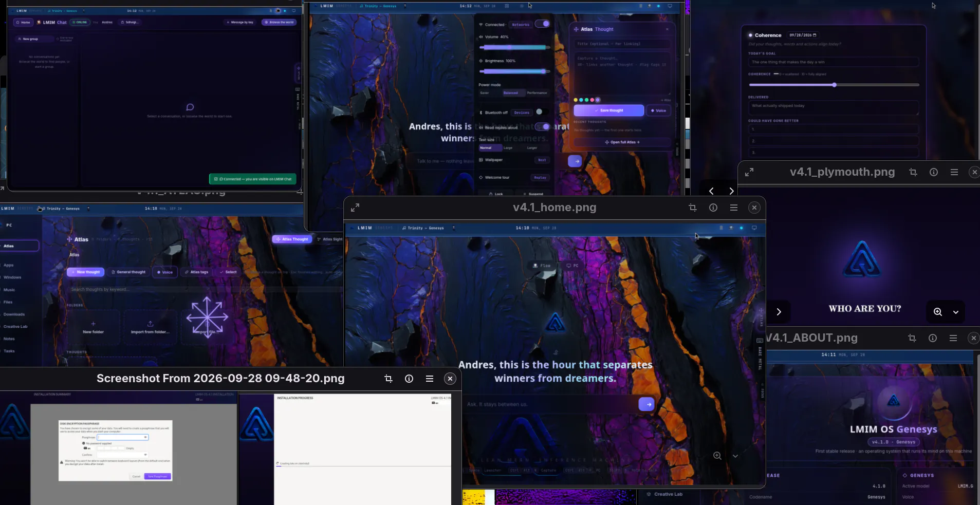The image size is (980, 505).
Task: Expand zoom options chevron in v4.1_home.png
Action: (x=735, y=456)
